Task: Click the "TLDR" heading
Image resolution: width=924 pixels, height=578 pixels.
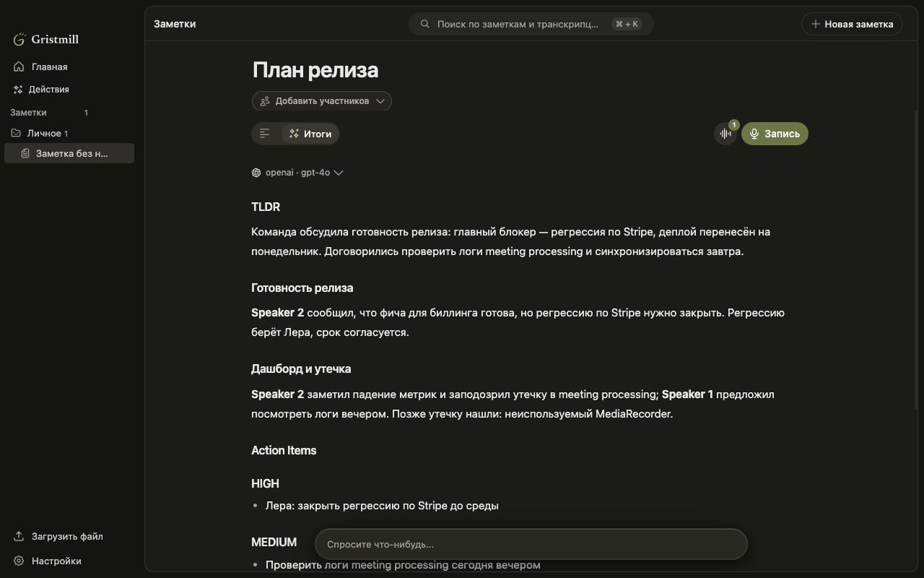Action: pos(266,207)
